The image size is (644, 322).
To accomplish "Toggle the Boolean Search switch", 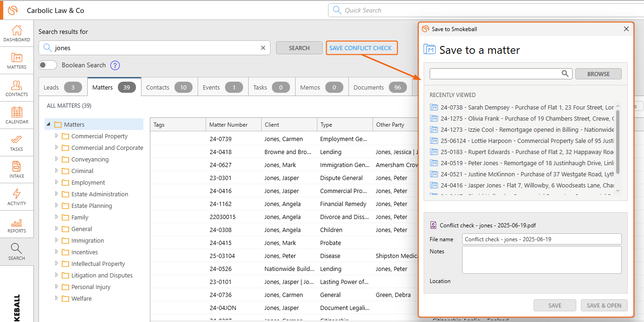I will pos(48,65).
